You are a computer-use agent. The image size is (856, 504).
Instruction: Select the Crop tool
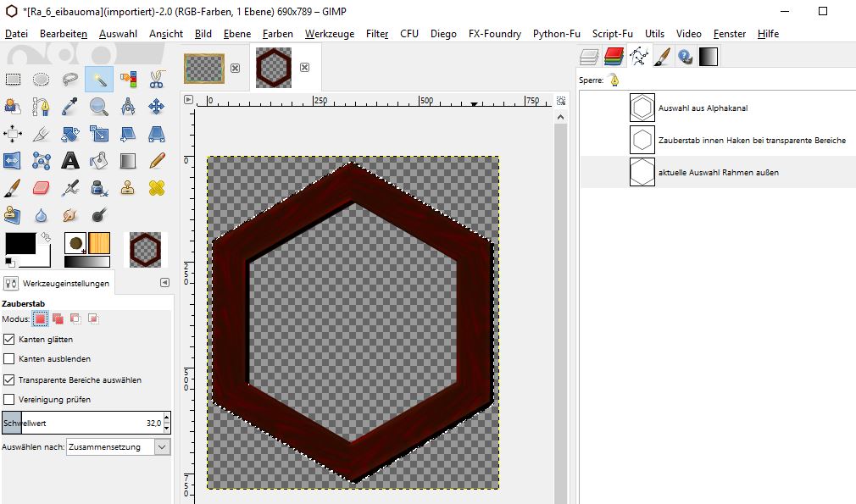(42, 134)
